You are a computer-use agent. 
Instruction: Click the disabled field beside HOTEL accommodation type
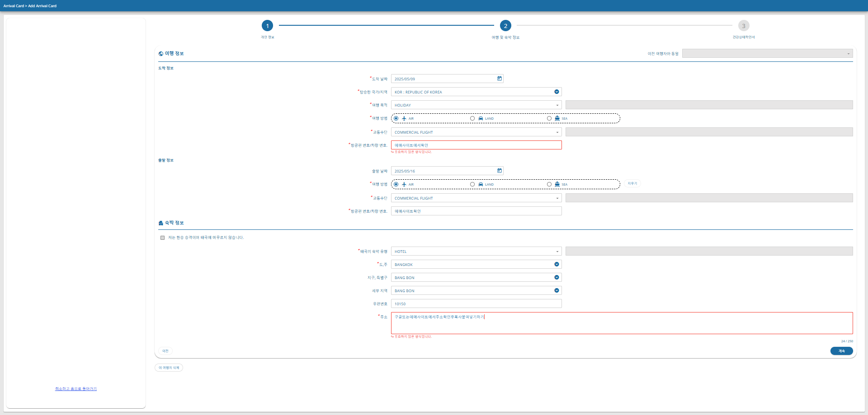[x=709, y=251]
